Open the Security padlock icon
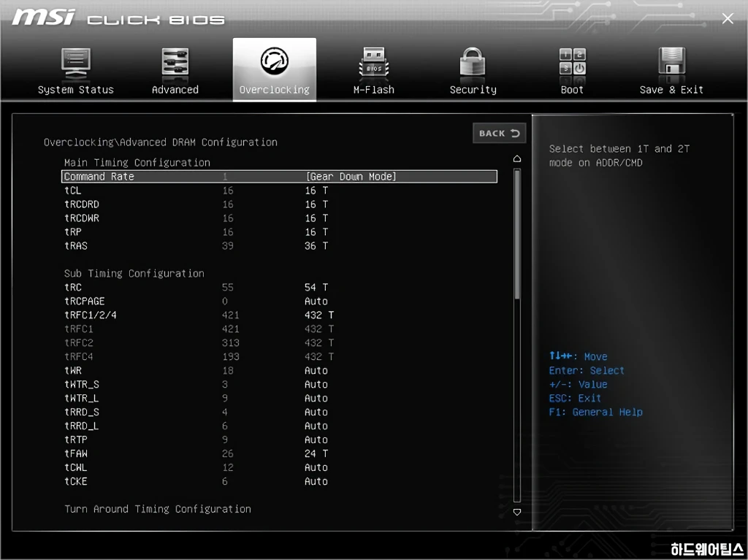 coord(473,63)
